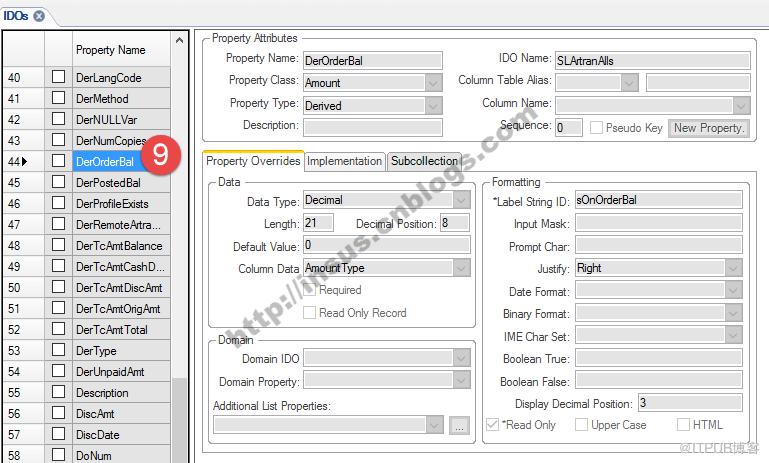Open the Binary Format dropdown

tap(733, 313)
